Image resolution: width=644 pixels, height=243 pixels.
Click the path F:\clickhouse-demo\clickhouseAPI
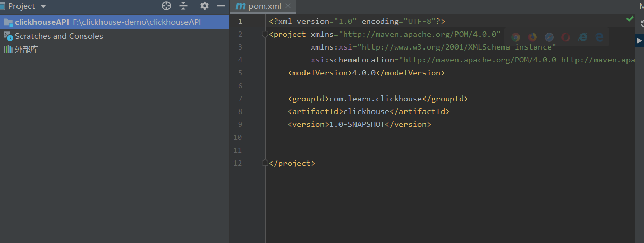(137, 22)
